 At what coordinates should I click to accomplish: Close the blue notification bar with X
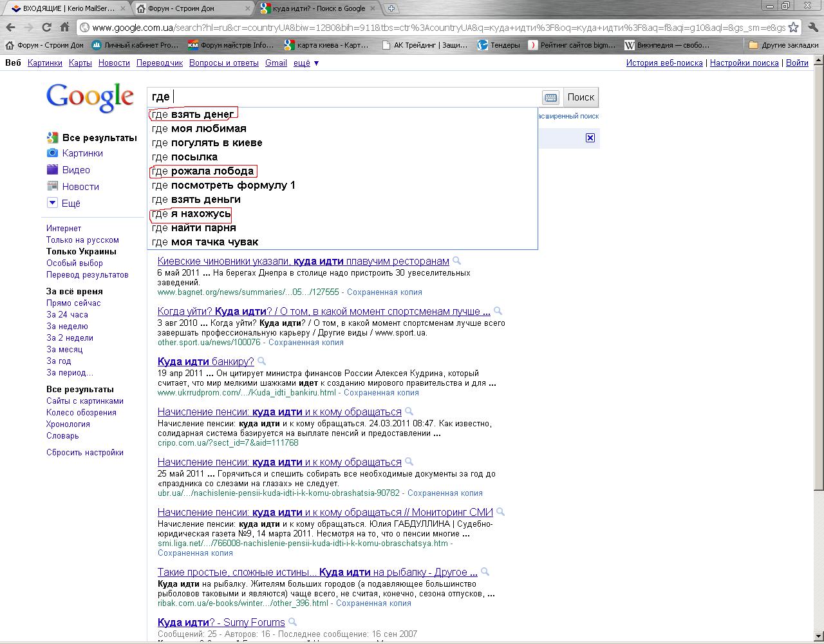[590, 138]
